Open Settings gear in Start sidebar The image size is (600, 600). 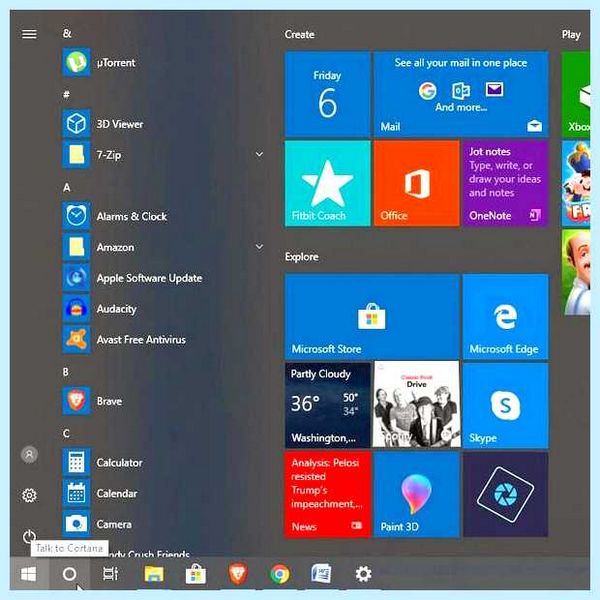[29, 496]
